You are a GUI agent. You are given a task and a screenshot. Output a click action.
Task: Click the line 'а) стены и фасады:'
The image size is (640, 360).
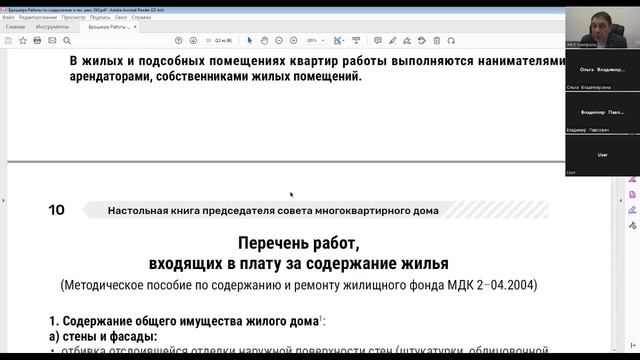tap(103, 336)
